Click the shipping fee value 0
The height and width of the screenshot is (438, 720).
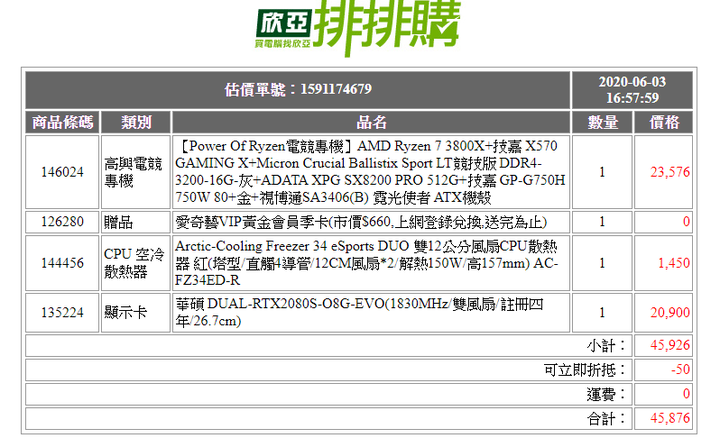click(x=686, y=394)
